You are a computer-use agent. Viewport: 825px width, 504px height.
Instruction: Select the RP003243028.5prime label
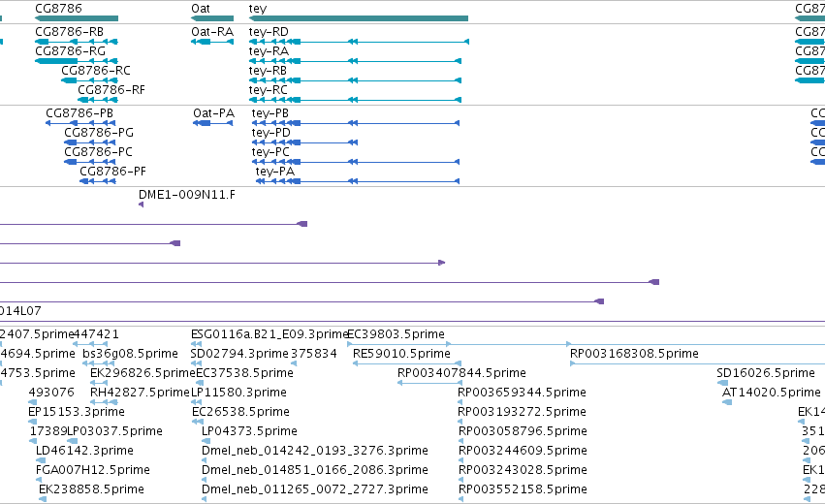point(523,470)
